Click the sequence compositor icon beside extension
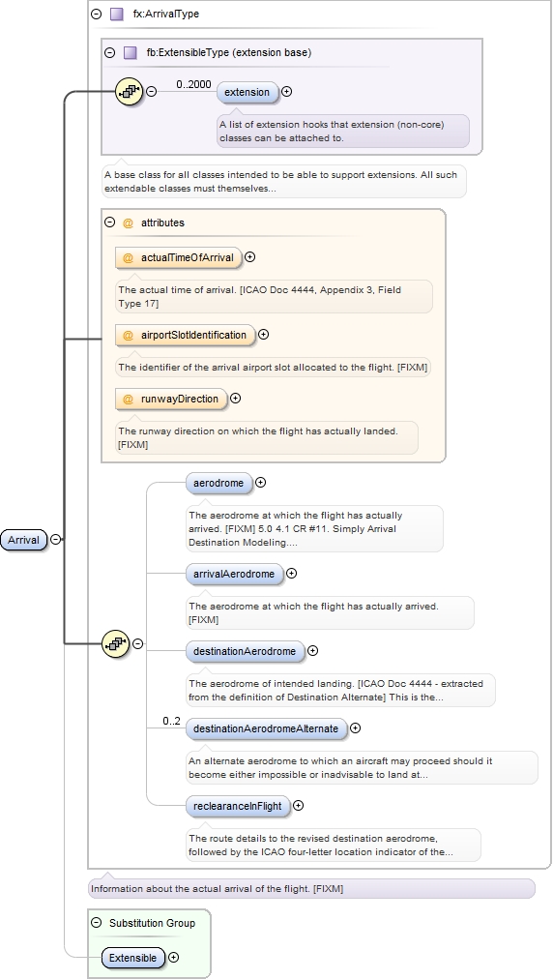The height and width of the screenshot is (980, 553). pos(130,91)
